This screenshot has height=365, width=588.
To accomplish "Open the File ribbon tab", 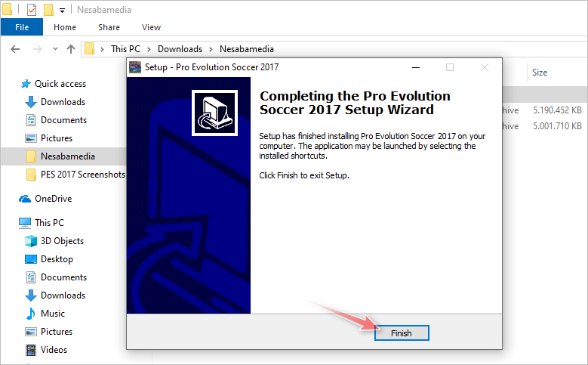I will [x=22, y=27].
